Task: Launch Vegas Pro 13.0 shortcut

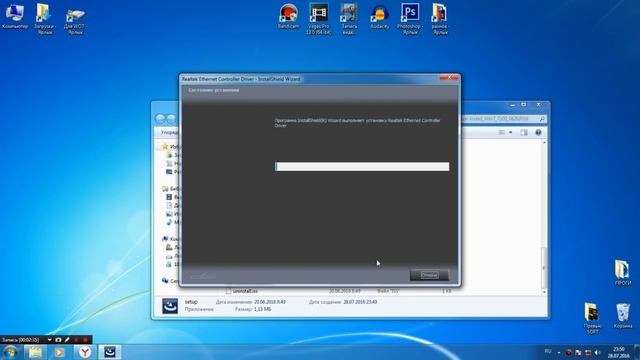Action: 318,18
